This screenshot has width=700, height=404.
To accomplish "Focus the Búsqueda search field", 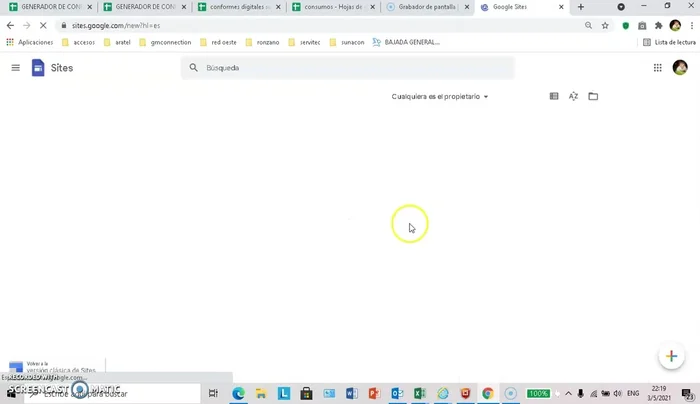I will point(348,68).
